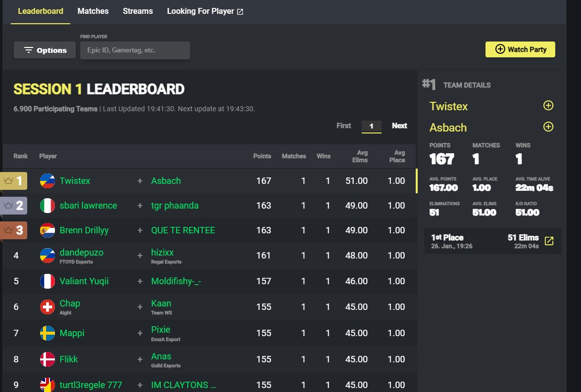Click the flag icon beside Brenn Drillyy
The height and width of the screenshot is (392, 581).
tap(48, 230)
